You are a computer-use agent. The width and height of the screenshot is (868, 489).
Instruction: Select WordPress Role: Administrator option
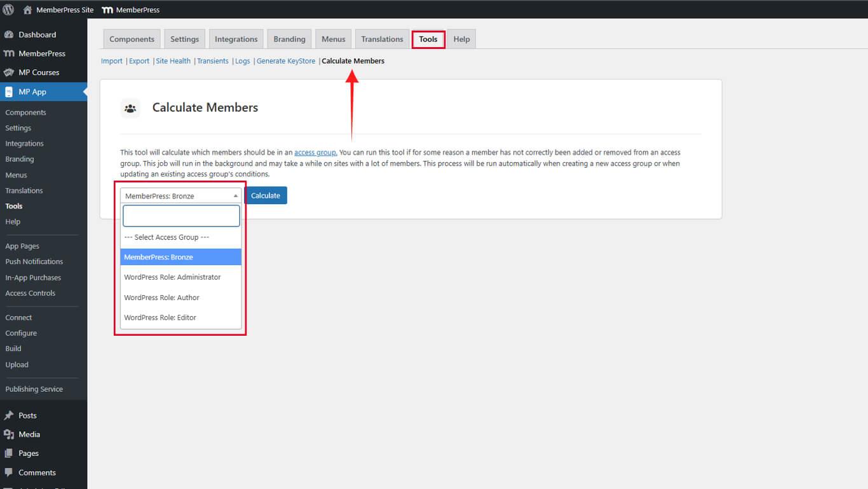point(172,277)
